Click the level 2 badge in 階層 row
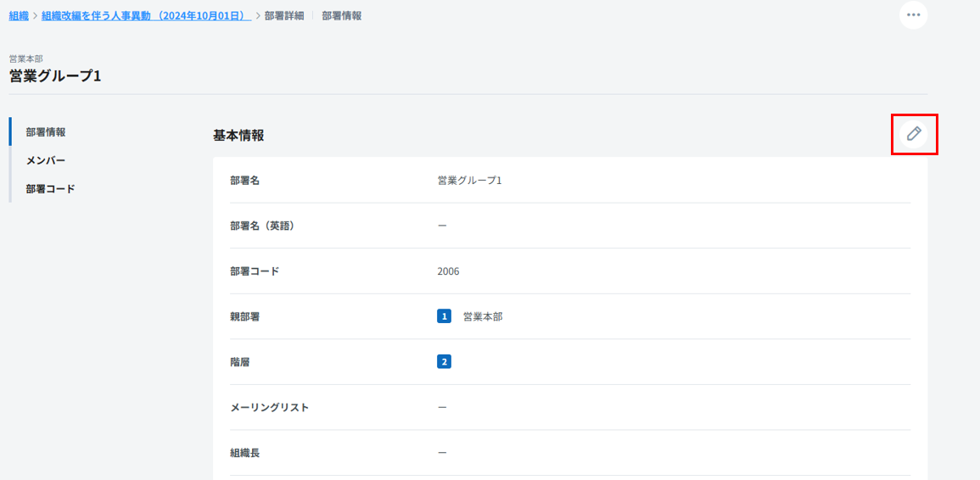Screen dimensions: 980x480 coord(444,362)
